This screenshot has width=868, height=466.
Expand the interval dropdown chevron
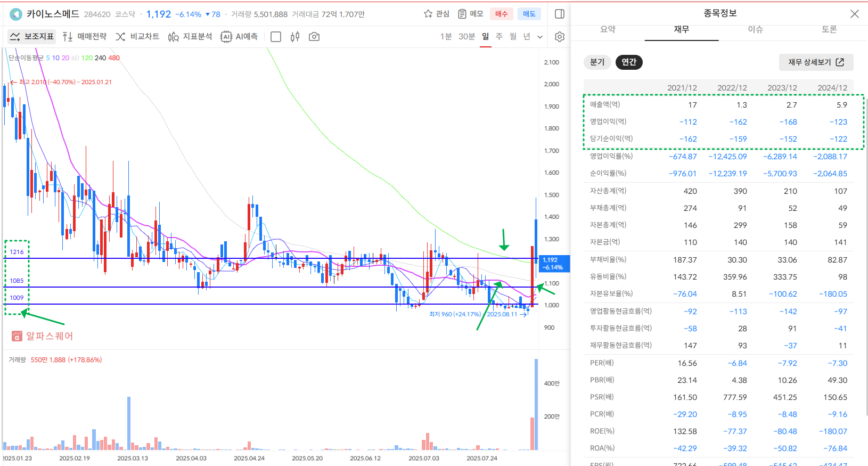coord(540,37)
